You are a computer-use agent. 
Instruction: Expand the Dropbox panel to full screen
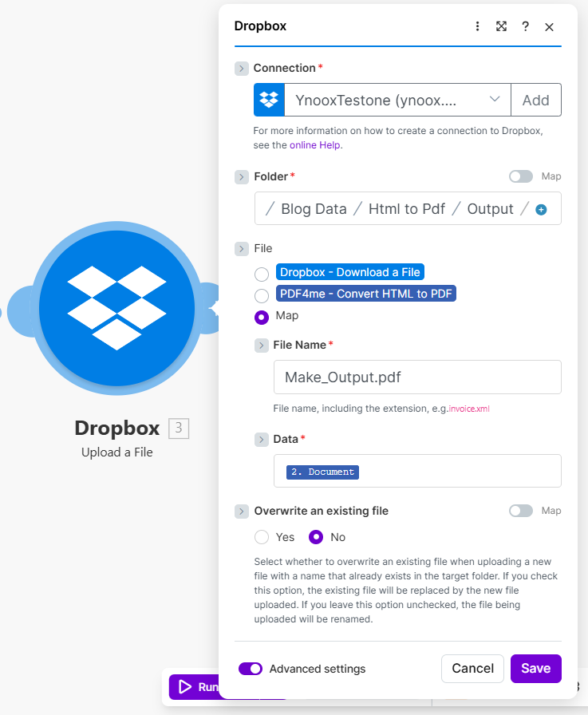501,26
